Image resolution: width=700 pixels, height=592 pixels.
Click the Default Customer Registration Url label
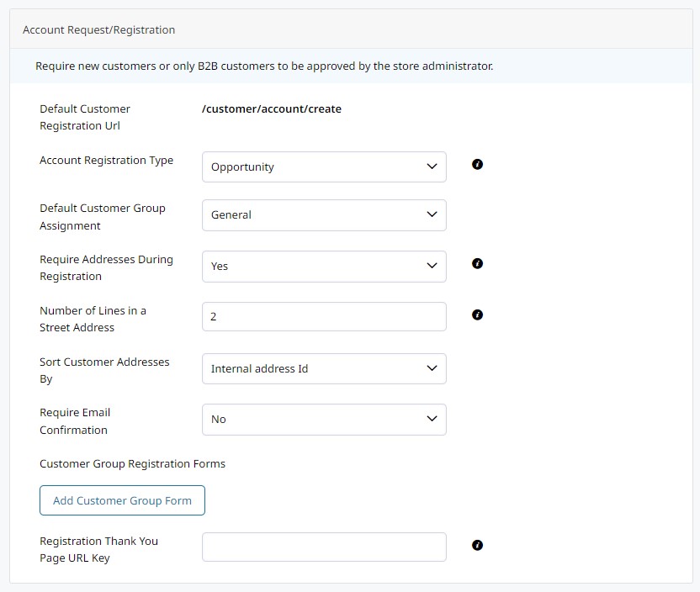click(85, 118)
